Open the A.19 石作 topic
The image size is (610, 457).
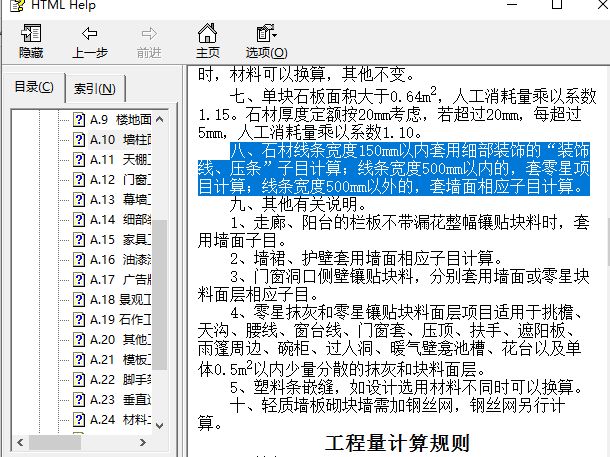coord(120,320)
